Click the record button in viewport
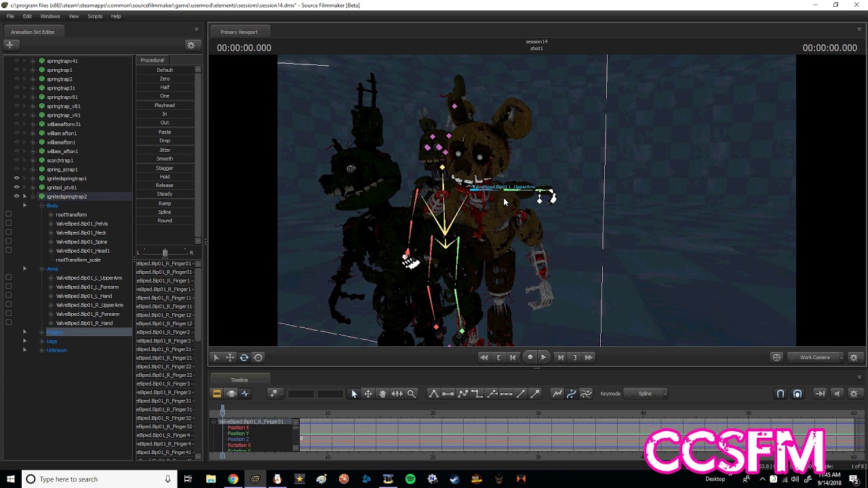 [x=530, y=357]
